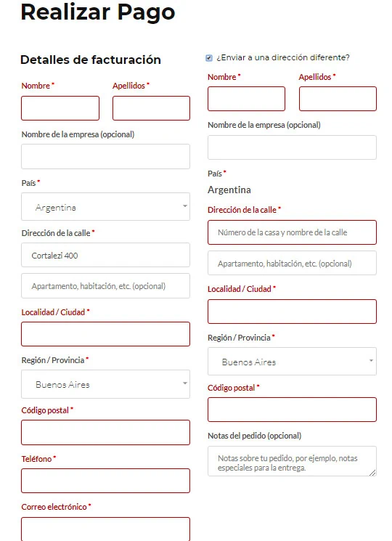Click the billing Apellidos input field
The height and width of the screenshot is (541, 392).
tap(151, 108)
